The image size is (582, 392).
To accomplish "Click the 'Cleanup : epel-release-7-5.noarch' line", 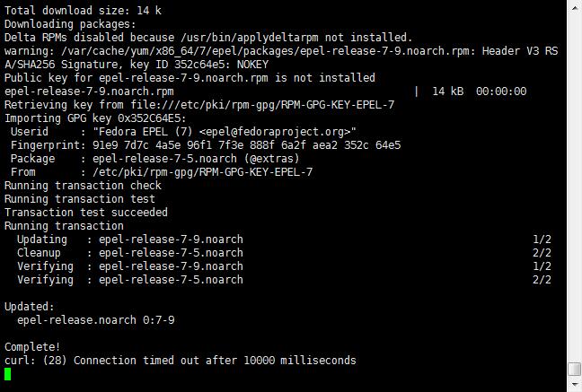I will [130, 253].
